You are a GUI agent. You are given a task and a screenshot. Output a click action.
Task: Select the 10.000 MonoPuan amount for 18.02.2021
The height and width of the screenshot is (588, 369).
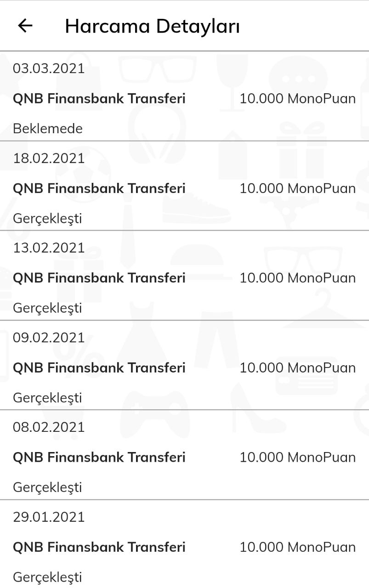click(298, 188)
